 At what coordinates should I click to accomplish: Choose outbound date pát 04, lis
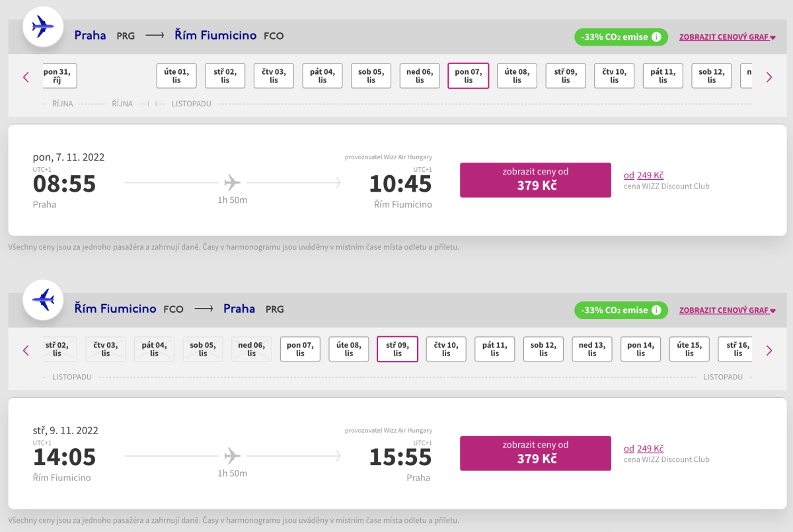(x=322, y=76)
